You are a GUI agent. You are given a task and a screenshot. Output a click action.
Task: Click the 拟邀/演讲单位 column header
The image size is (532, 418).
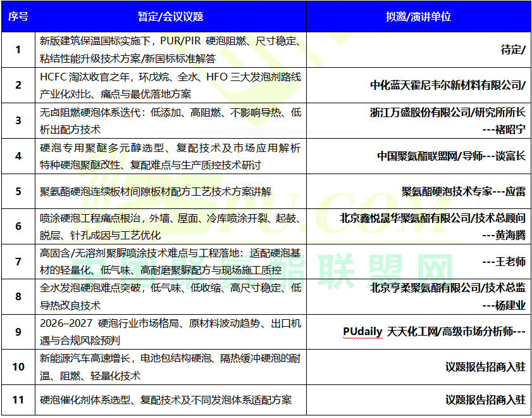(x=419, y=16)
